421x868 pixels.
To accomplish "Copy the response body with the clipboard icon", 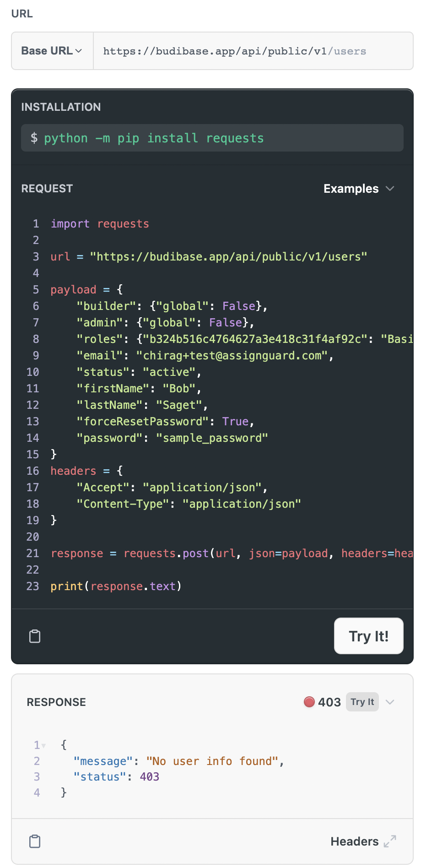I will click(x=35, y=841).
